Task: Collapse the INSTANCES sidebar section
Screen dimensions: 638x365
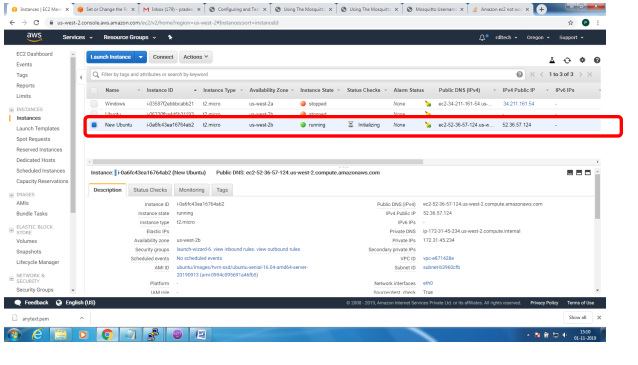Action: point(11,109)
